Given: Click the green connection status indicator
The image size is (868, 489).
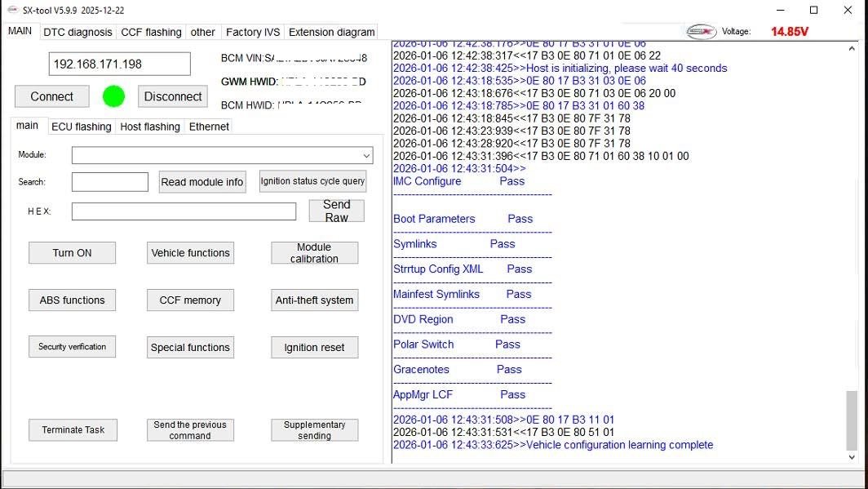Looking at the screenshot, I should click(113, 96).
